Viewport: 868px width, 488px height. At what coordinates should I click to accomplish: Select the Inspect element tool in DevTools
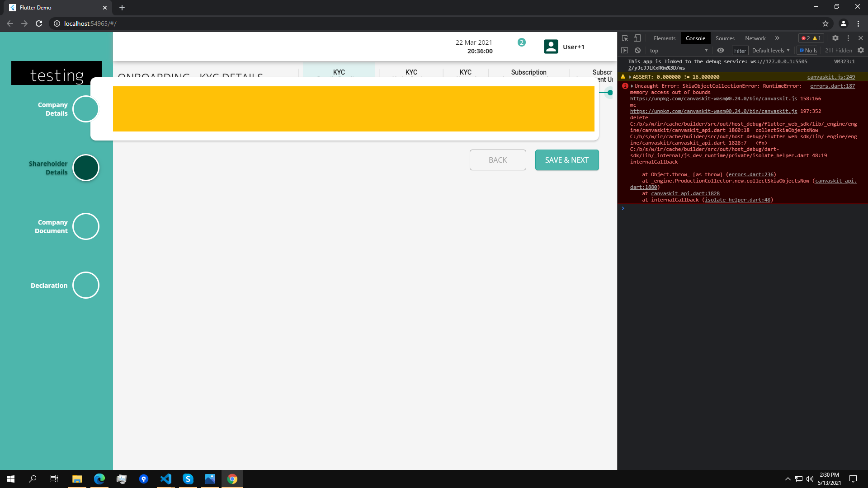pyautogui.click(x=625, y=38)
